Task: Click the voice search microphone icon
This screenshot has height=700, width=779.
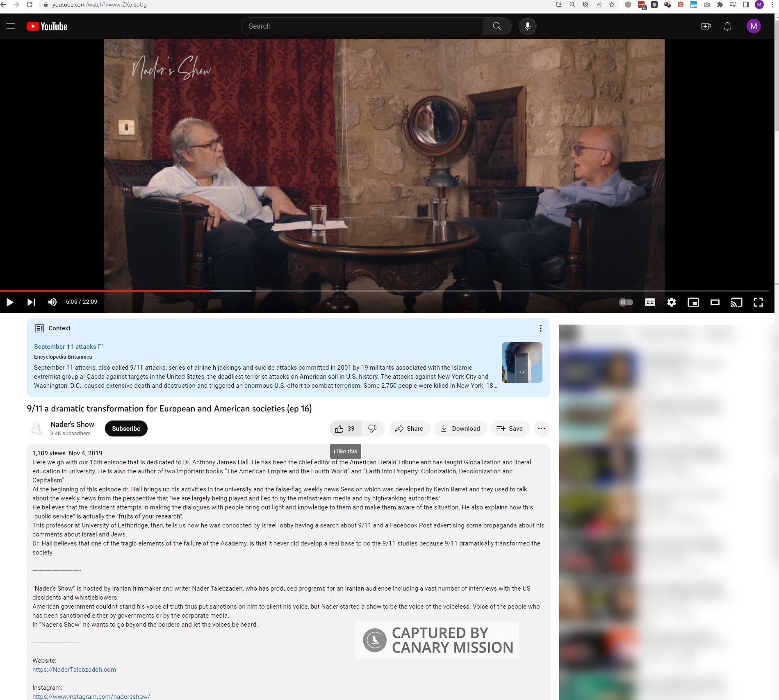Action: (x=527, y=26)
